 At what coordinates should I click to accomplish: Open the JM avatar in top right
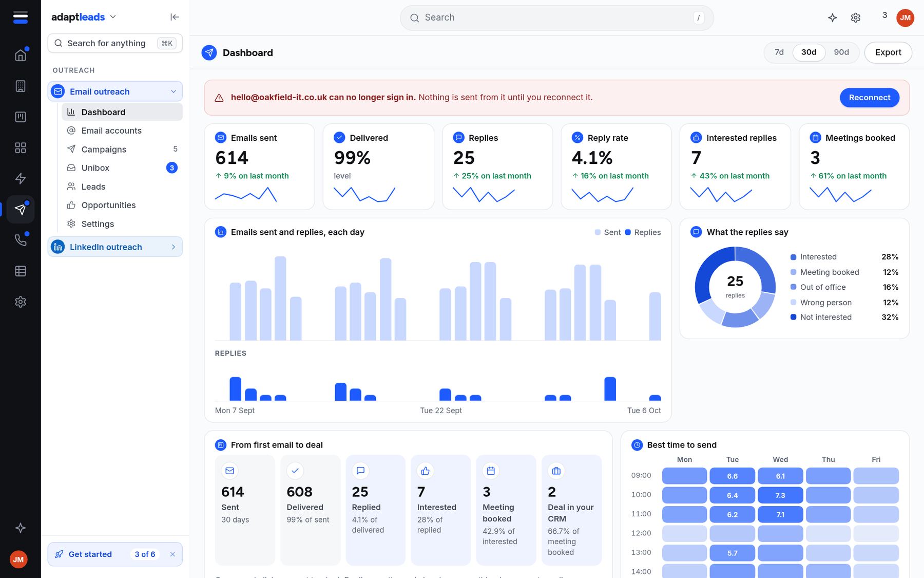point(905,17)
